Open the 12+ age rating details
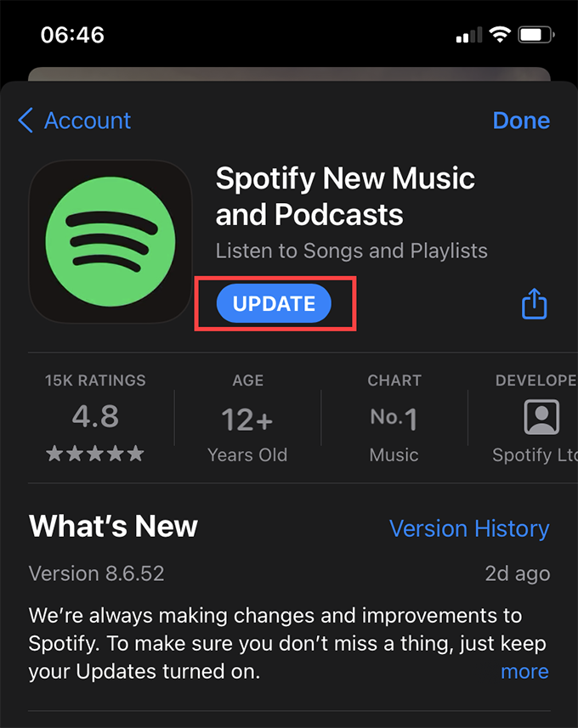The width and height of the screenshot is (578, 728). [x=247, y=417]
